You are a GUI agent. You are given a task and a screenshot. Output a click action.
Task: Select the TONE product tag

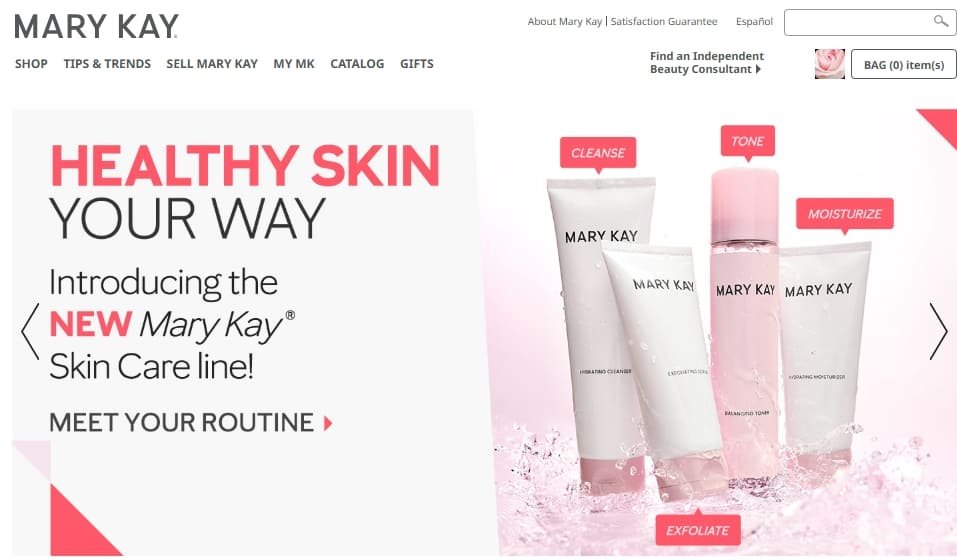click(748, 141)
